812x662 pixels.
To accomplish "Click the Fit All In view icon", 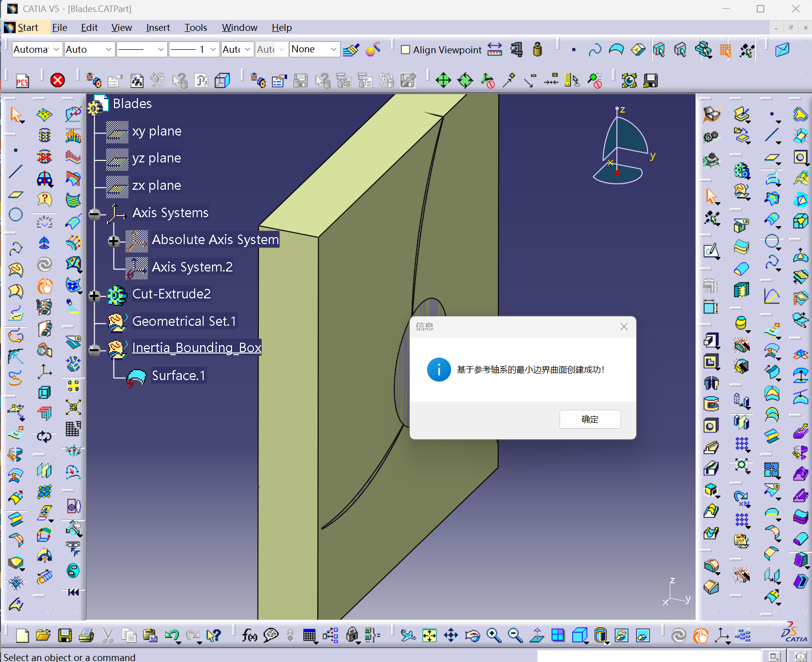I will point(429,635).
